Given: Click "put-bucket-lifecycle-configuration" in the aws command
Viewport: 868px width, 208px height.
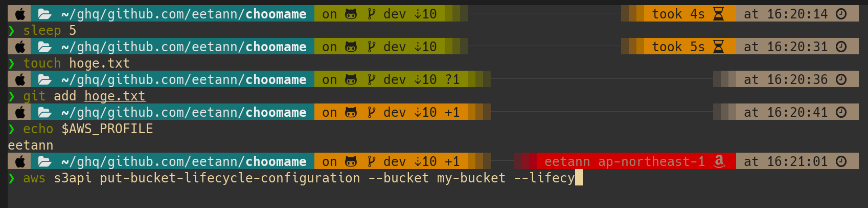Looking at the screenshot, I should click(x=230, y=178).
